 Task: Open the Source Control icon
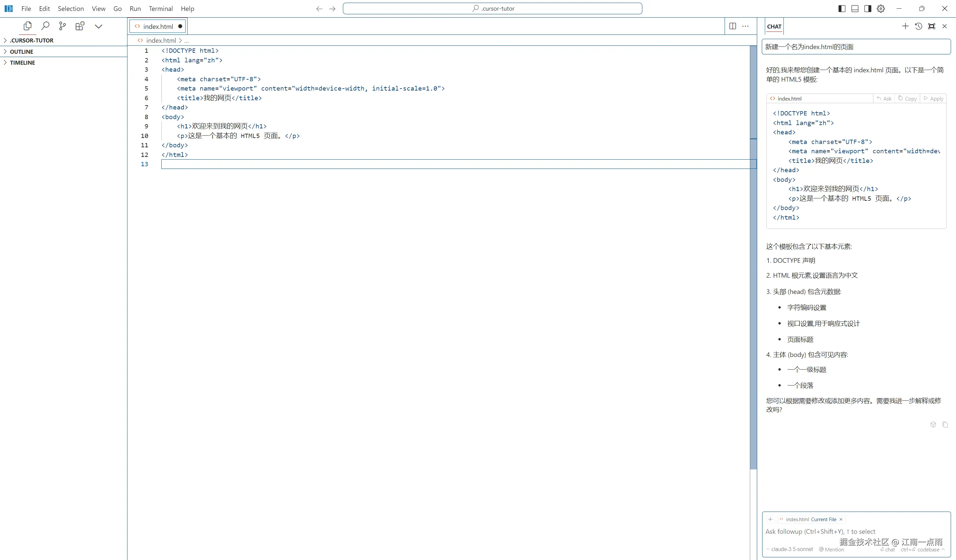click(63, 26)
